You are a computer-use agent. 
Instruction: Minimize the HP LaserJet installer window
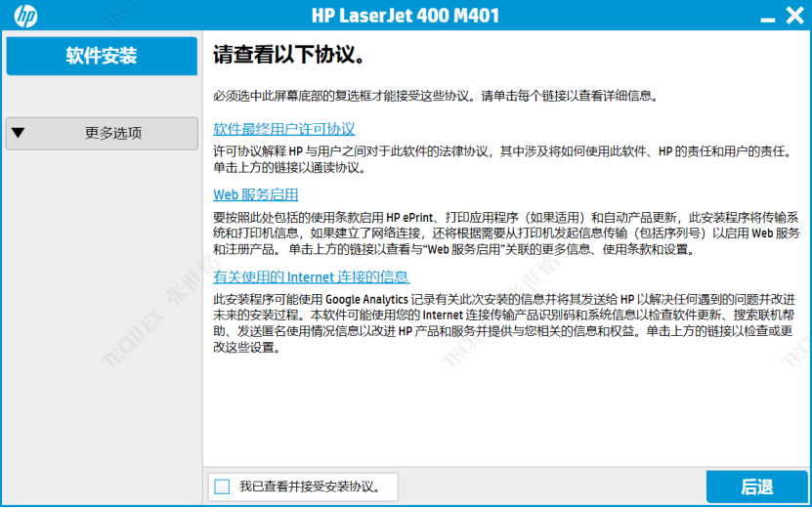(x=767, y=20)
